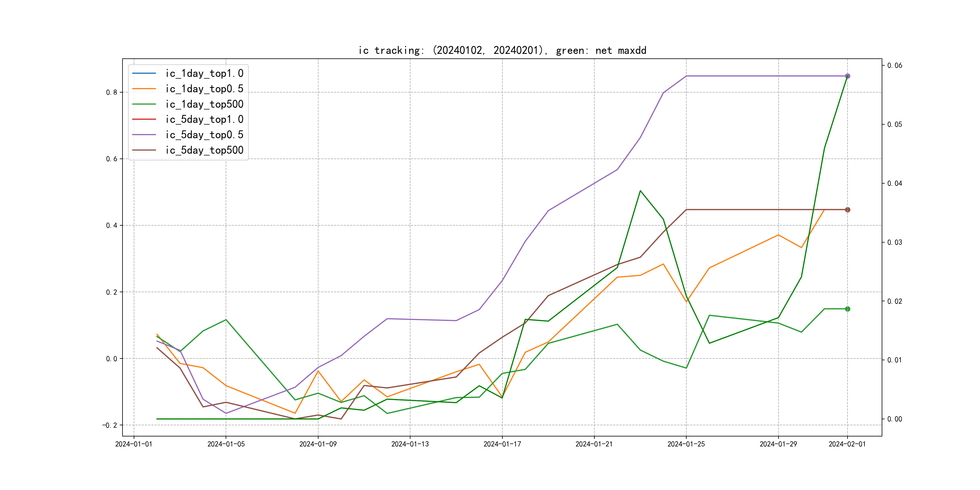
Task: Click the blue line swatch in legend
Action: point(144,73)
